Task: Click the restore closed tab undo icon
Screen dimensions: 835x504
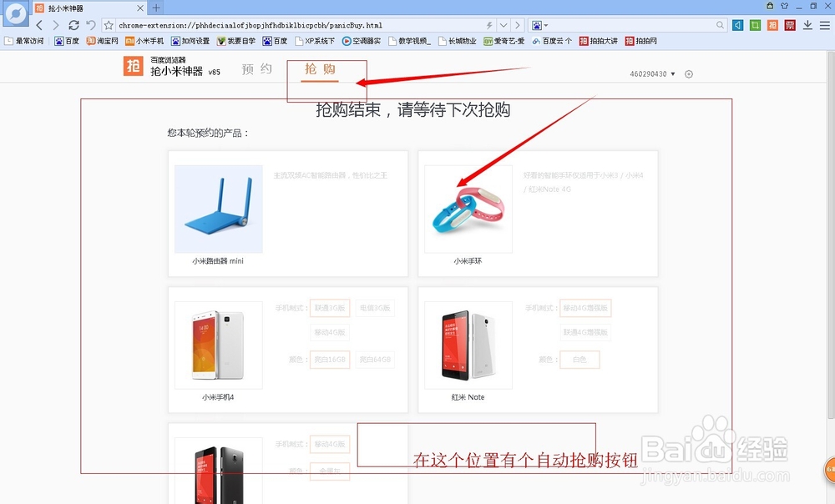Action: pyautogui.click(x=90, y=25)
